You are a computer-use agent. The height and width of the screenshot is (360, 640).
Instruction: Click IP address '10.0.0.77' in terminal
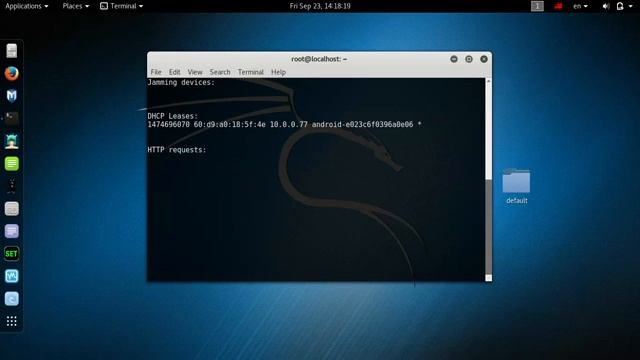(289, 124)
